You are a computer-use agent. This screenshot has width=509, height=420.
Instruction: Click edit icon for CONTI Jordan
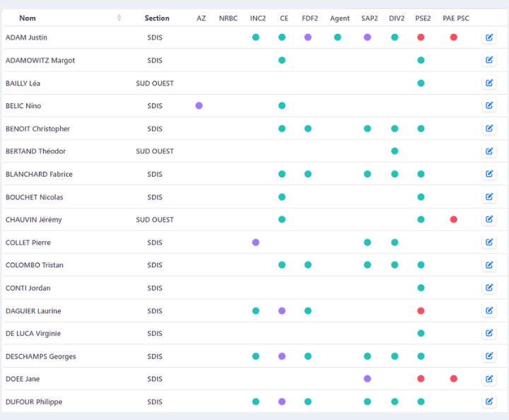[x=489, y=288]
